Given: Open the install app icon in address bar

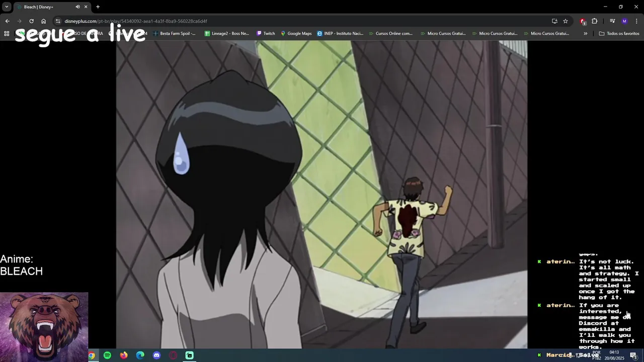Looking at the screenshot, I should coord(554,21).
